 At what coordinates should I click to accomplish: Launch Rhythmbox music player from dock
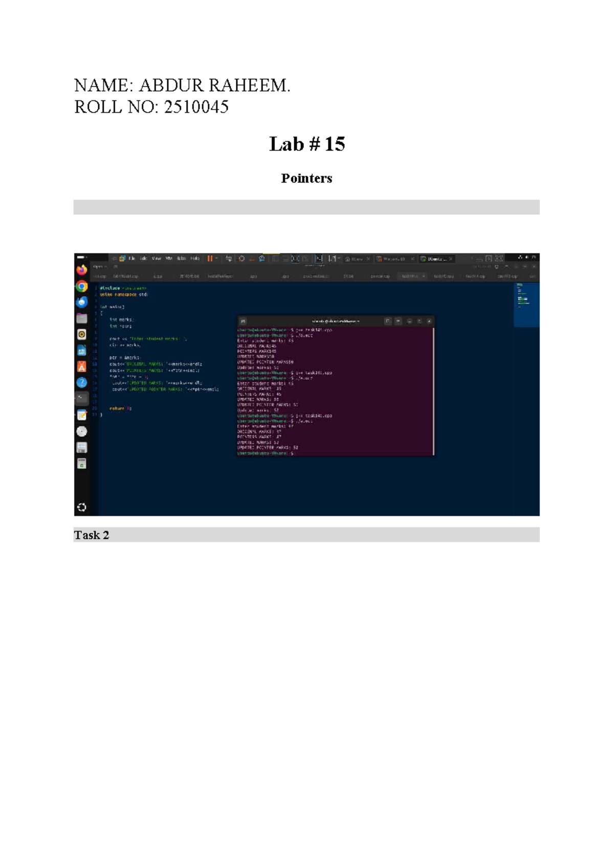pyautogui.click(x=81, y=334)
